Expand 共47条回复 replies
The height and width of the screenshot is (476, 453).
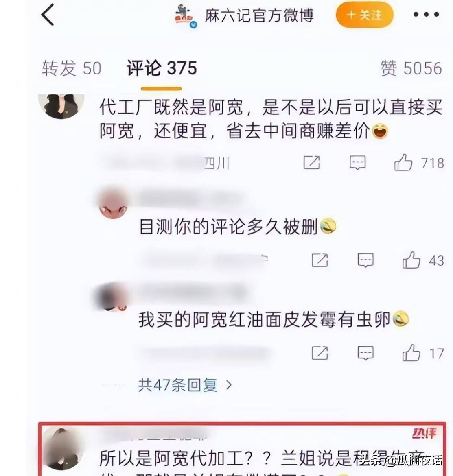pos(185,385)
